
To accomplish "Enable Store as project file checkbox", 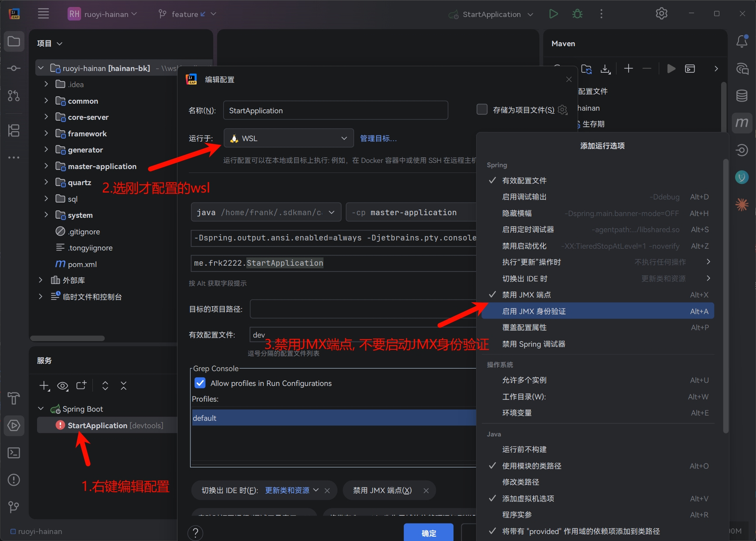I will coord(482,109).
